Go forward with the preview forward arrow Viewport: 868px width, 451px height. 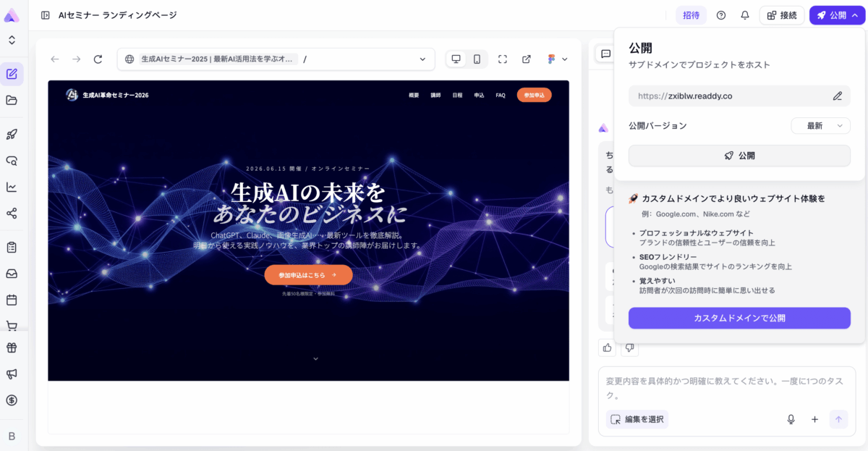coord(77,59)
